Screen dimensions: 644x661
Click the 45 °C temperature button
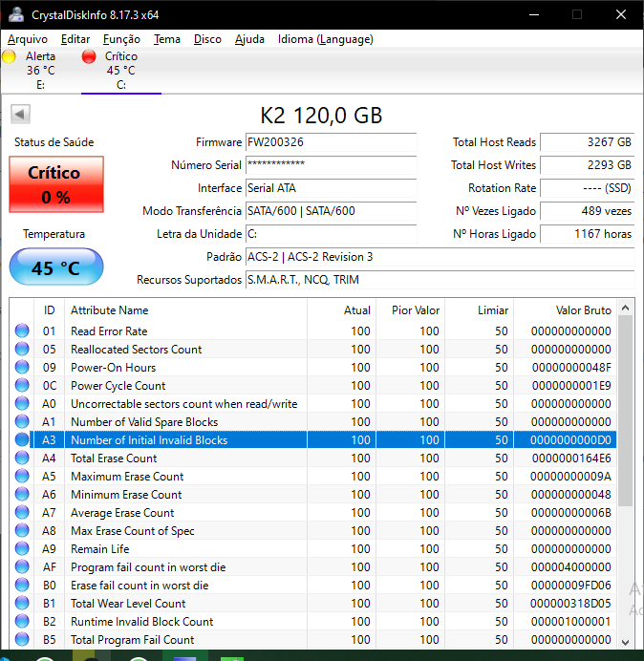[x=56, y=267]
